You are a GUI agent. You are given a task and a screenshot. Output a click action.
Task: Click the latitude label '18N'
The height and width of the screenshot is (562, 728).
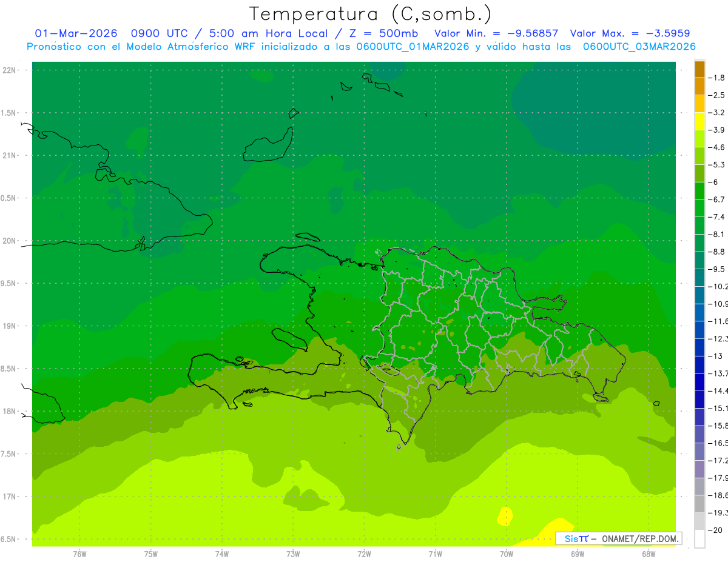click(10, 411)
